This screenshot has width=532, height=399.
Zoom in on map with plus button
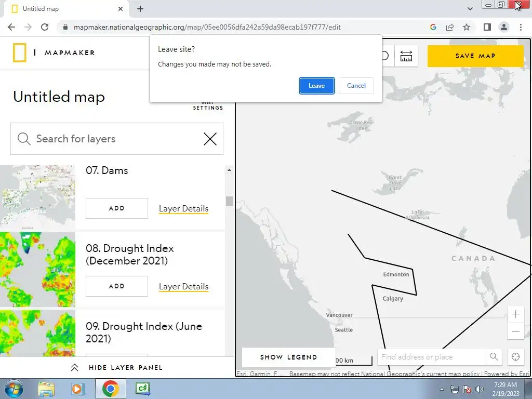(x=515, y=314)
